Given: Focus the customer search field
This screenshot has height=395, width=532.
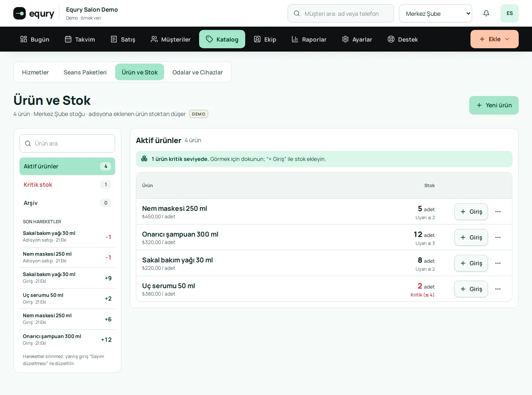Looking at the screenshot, I should point(341,13).
